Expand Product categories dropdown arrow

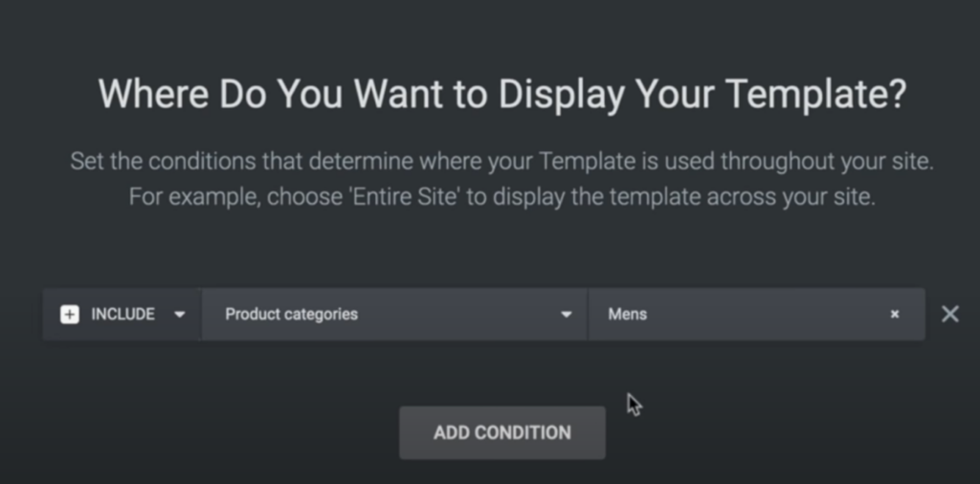click(567, 314)
